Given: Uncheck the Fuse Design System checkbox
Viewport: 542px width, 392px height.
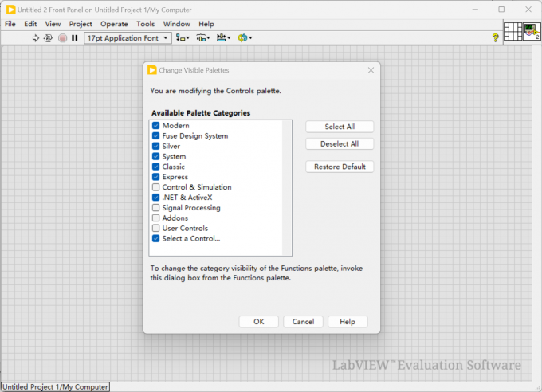Looking at the screenshot, I should 156,136.
